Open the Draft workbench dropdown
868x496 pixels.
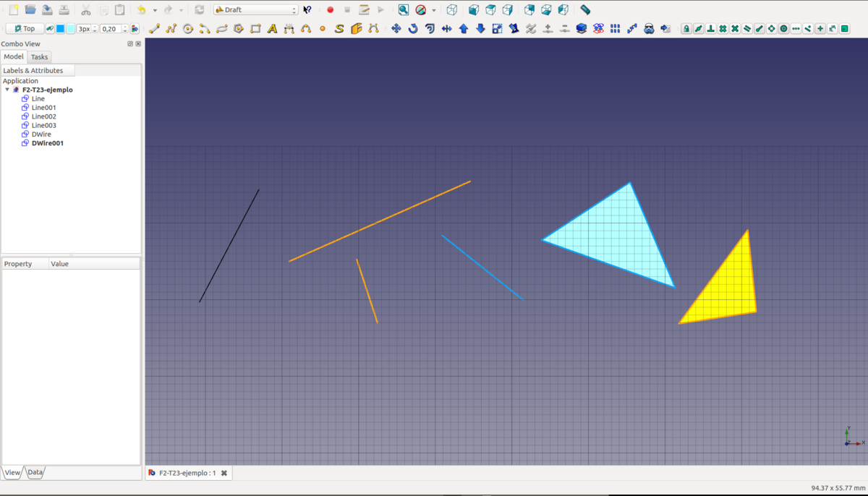tap(256, 10)
